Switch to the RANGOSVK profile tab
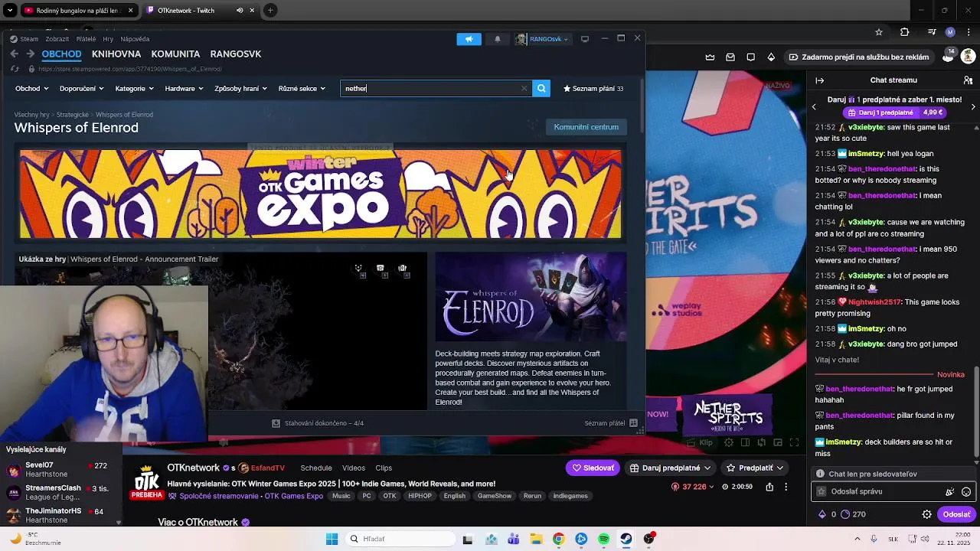Viewport: 980px width, 551px height. click(x=236, y=54)
